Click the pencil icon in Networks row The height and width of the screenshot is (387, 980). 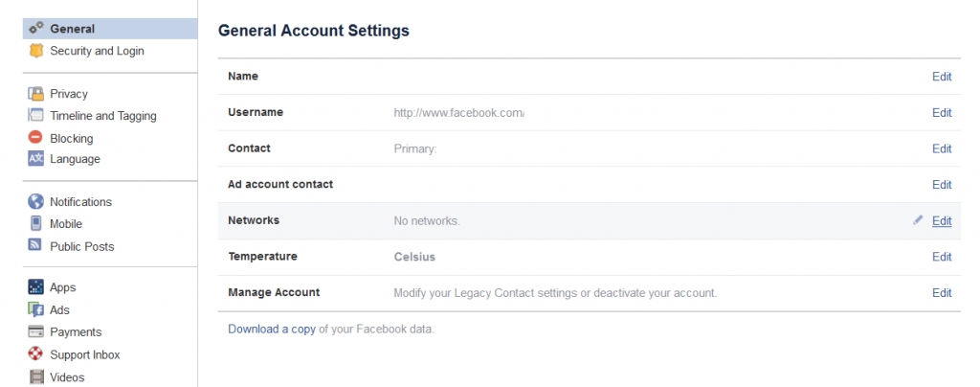pos(918,220)
